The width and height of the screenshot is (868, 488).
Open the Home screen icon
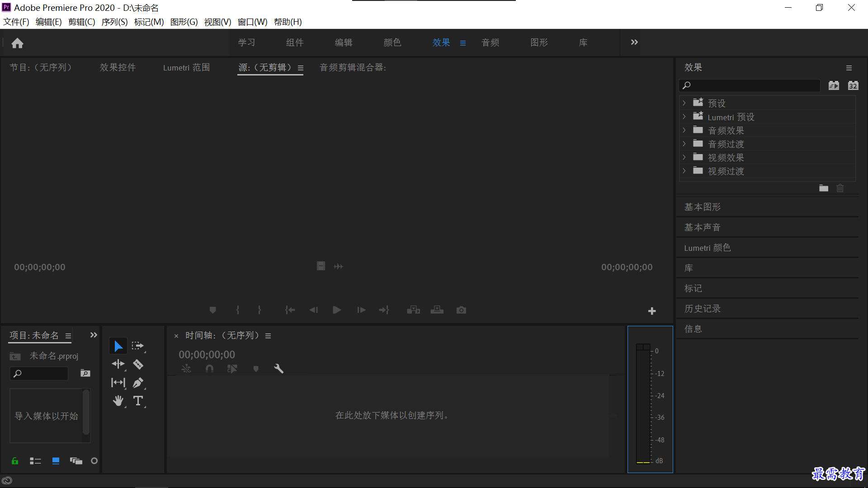(17, 43)
